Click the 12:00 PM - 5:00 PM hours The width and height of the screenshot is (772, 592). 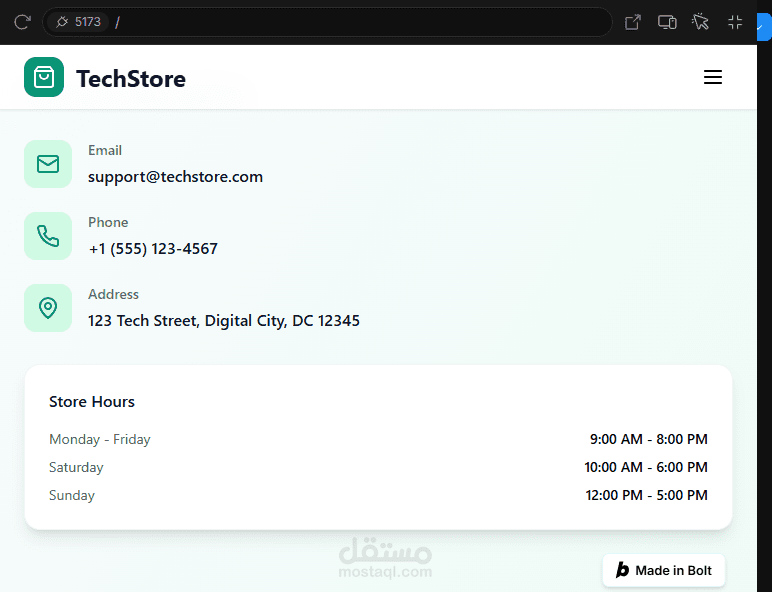646,495
